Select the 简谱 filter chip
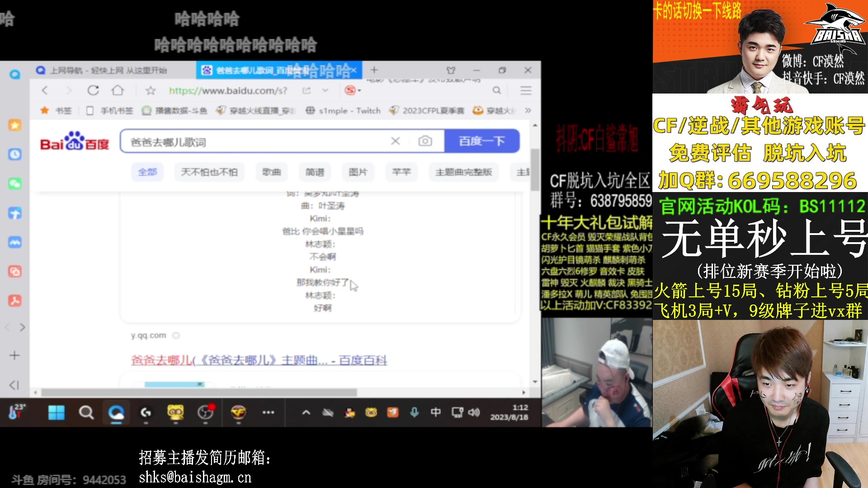 click(315, 172)
